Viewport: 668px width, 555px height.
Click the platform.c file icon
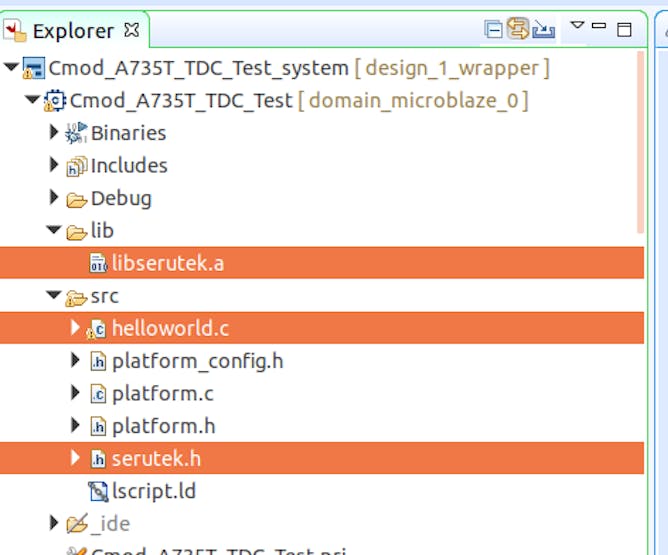(x=98, y=394)
